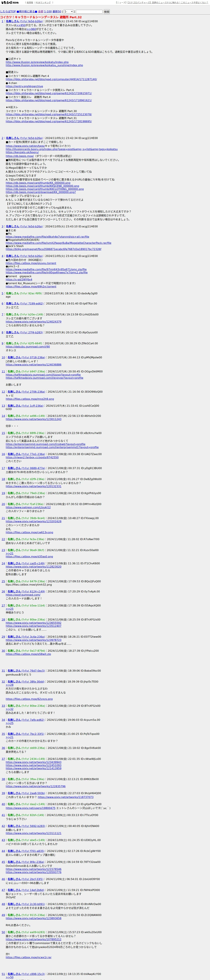Open the v.gd/2WY6x4 link
Viewport: 210px width, 980px height.
pyautogui.click(x=19, y=280)
